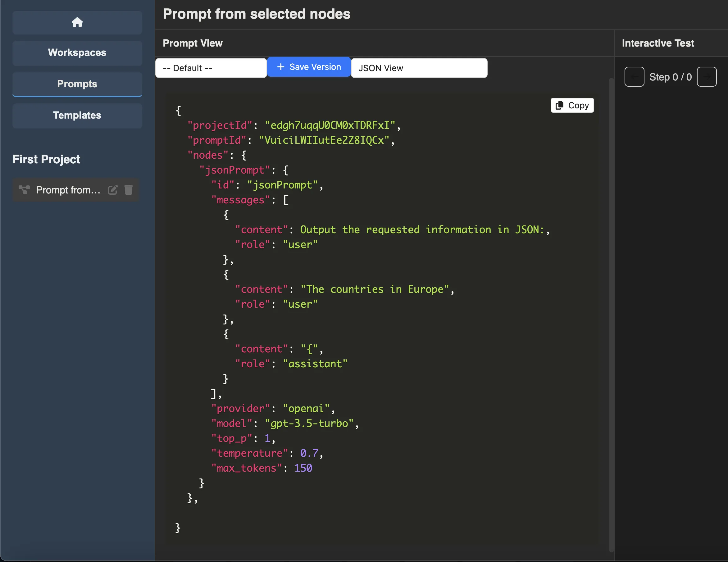Open the Prompts section

tap(77, 84)
